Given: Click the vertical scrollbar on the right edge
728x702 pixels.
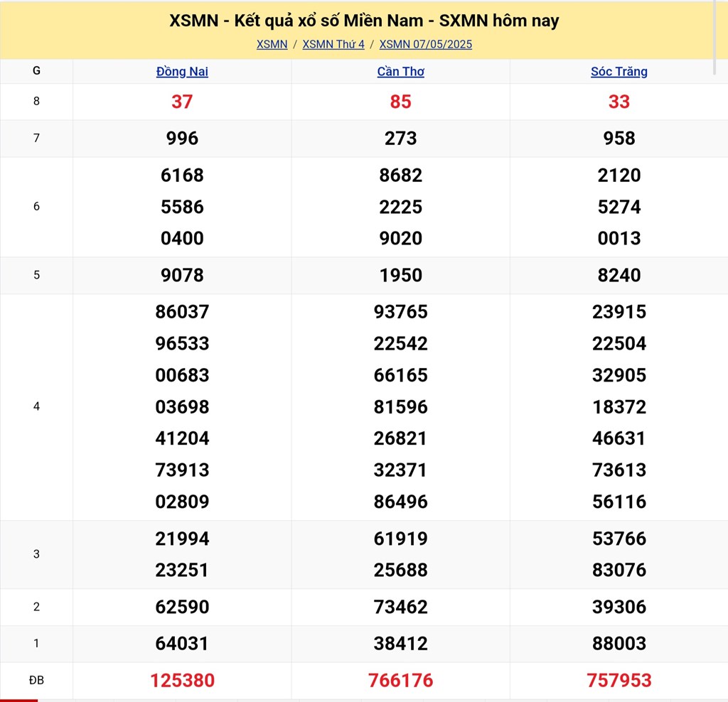Looking at the screenshot, I should pyautogui.click(x=714, y=36).
